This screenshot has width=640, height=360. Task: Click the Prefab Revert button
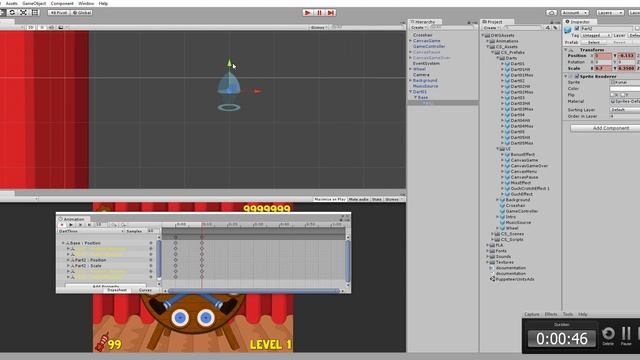pyautogui.click(x=620, y=42)
